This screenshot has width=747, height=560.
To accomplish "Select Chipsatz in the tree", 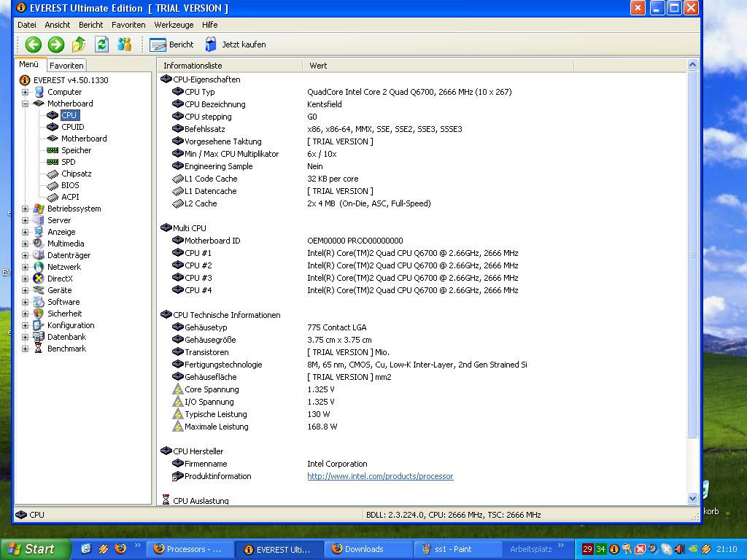I will tap(76, 174).
